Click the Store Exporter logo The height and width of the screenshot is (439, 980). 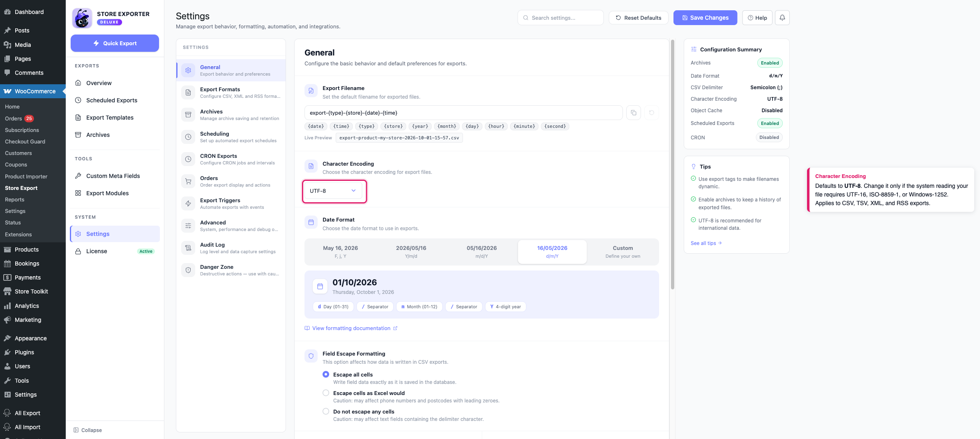(x=82, y=18)
